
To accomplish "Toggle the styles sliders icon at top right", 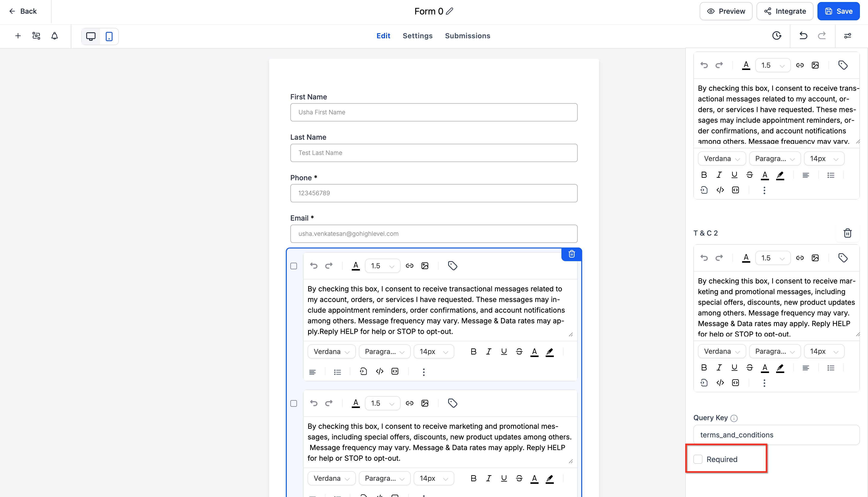I will click(847, 36).
